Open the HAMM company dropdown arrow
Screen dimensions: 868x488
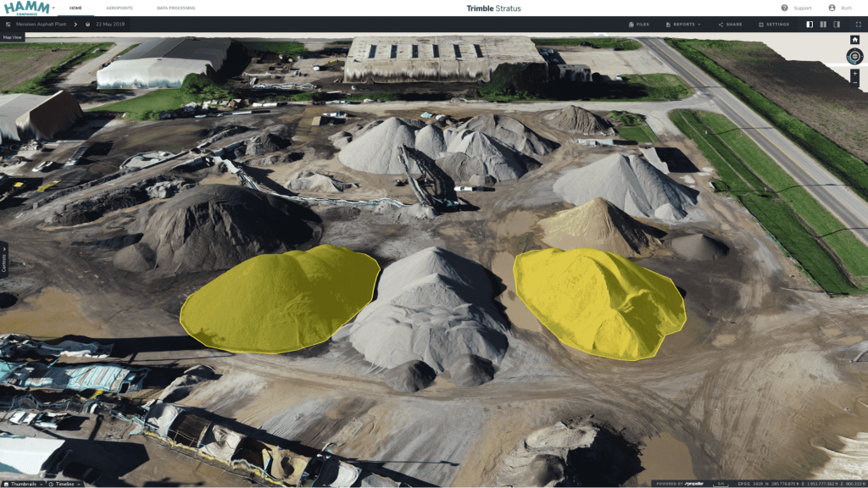pyautogui.click(x=53, y=8)
